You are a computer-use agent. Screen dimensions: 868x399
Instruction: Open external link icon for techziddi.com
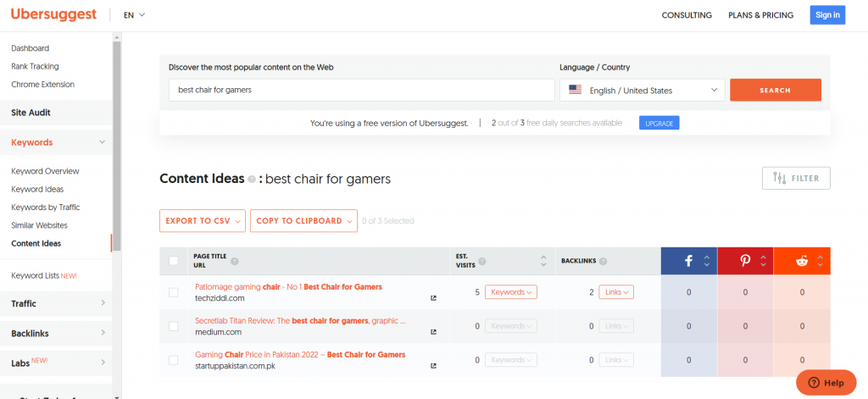(x=433, y=298)
